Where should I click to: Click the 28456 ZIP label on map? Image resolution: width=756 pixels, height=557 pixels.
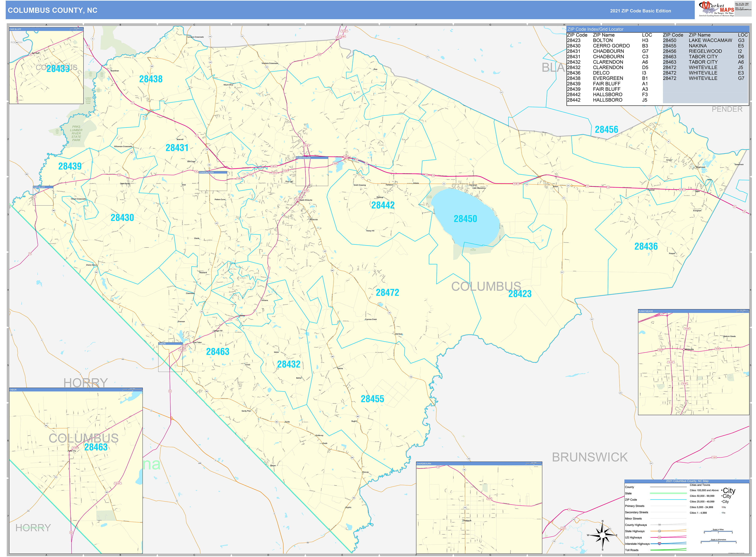coord(606,130)
